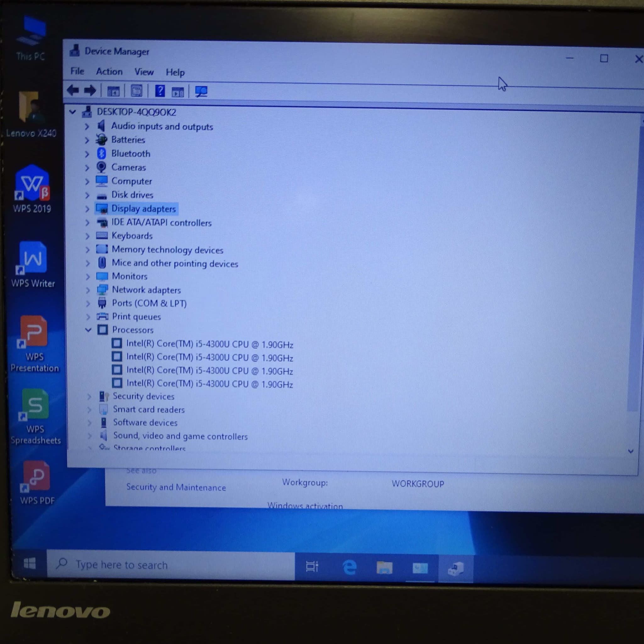Click the Type here to search box
Viewport: 644px width, 644px height.
pos(171,565)
